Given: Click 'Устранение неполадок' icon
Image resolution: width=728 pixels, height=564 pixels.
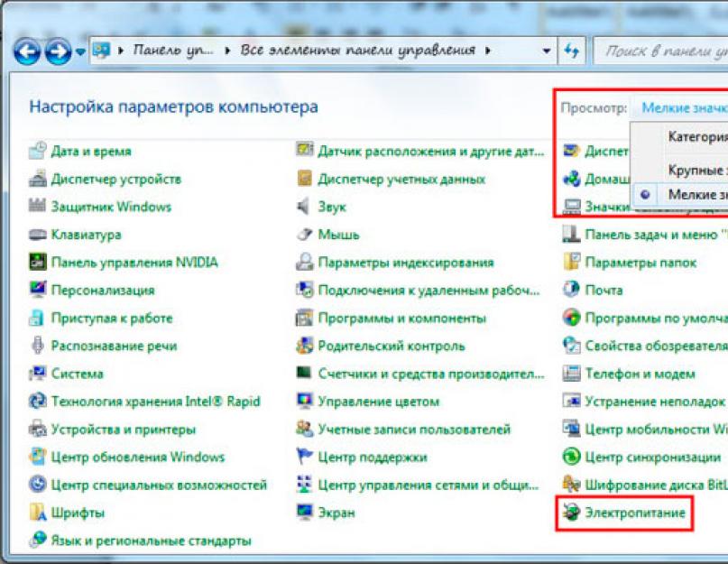Looking at the screenshot, I should pos(572,401).
